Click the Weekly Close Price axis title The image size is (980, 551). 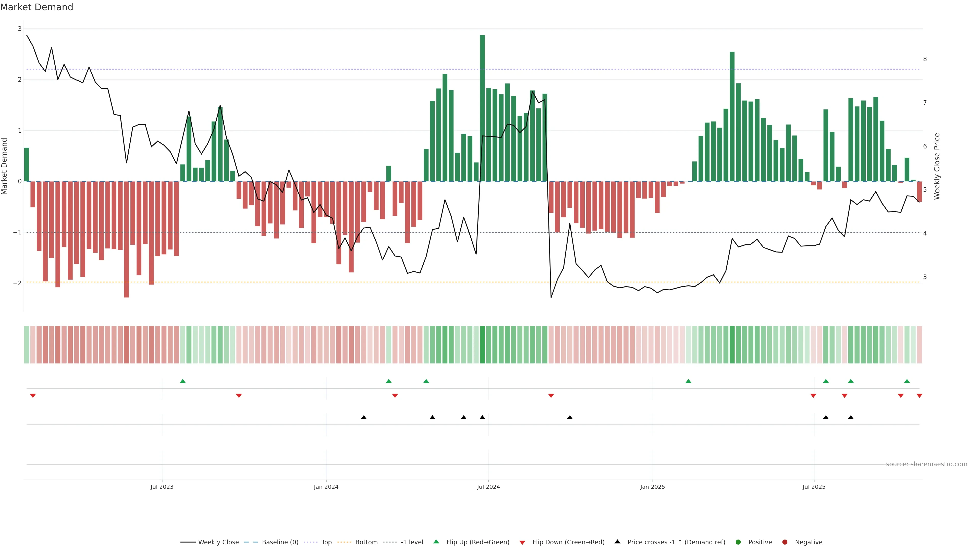[937, 166]
